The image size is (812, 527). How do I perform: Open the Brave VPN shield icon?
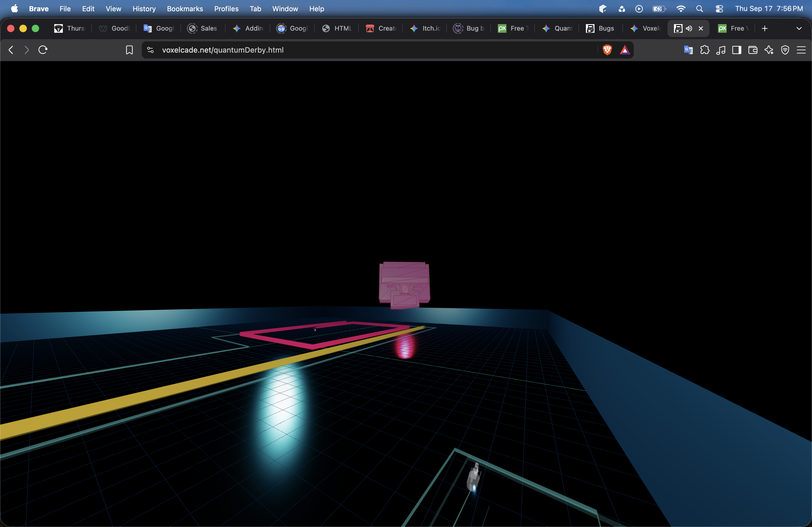pyautogui.click(x=785, y=50)
